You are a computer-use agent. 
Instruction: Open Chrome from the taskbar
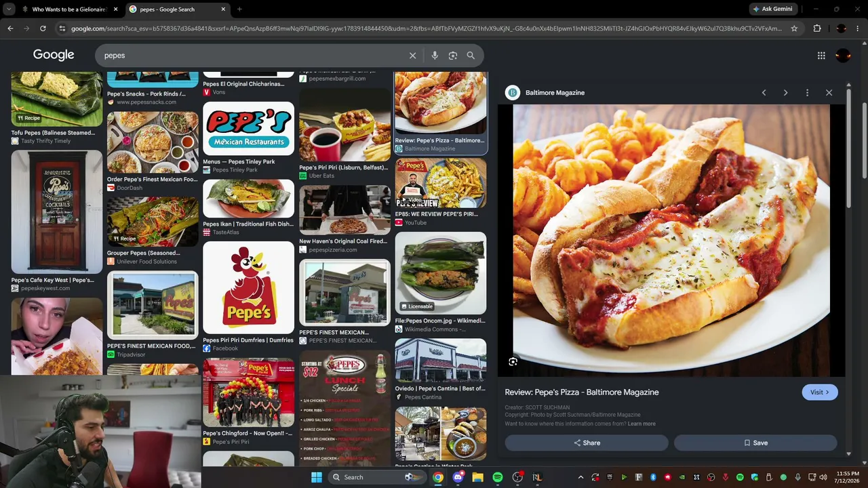438,477
